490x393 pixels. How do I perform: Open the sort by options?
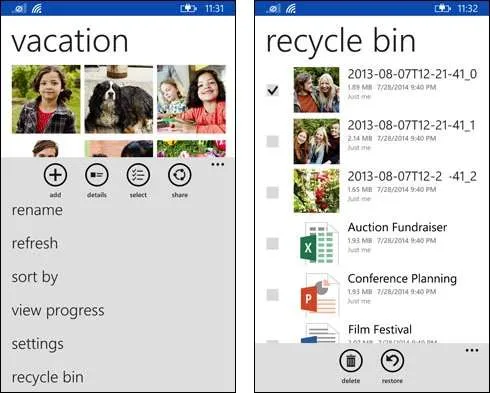point(35,277)
